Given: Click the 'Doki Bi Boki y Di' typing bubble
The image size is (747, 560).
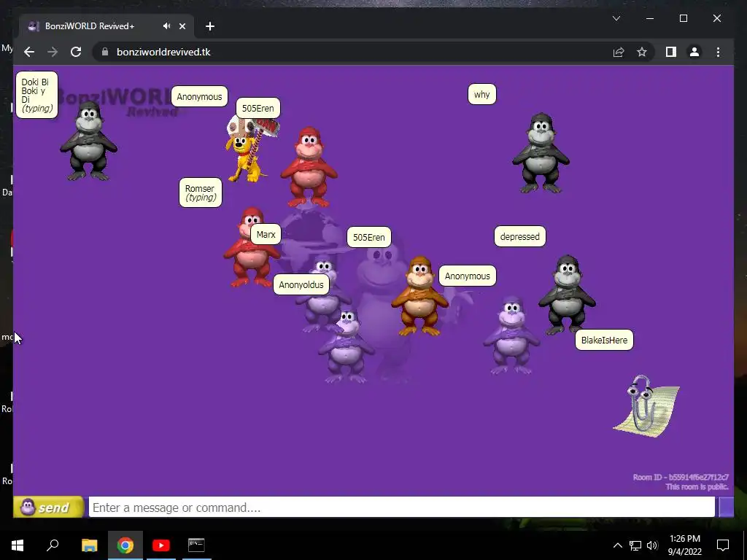Looking at the screenshot, I should [36, 95].
